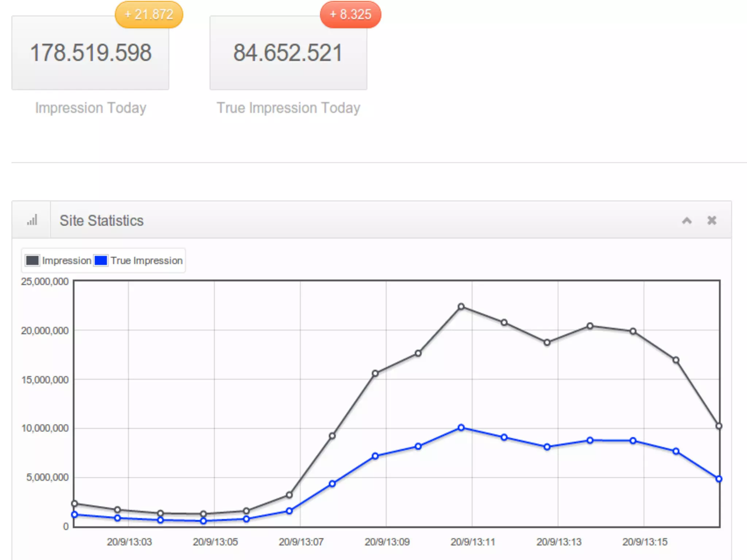Click the orange +21.872 badge
Screen dimensions: 747x560
(149, 15)
